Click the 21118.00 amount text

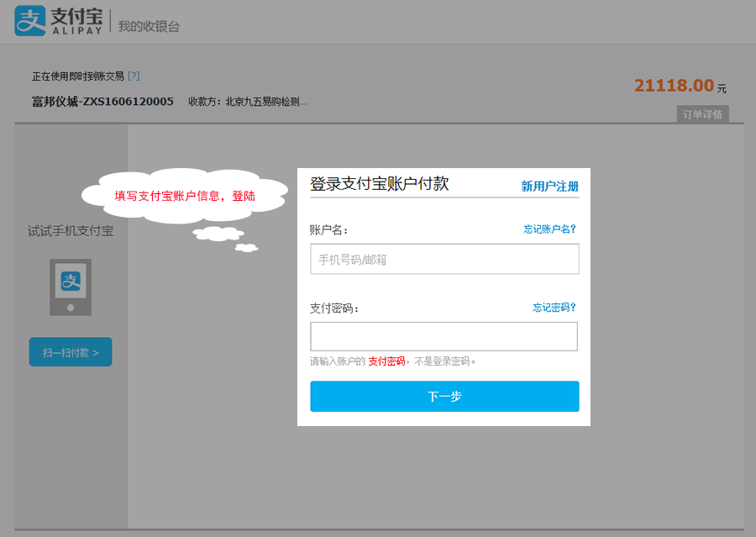coord(674,86)
